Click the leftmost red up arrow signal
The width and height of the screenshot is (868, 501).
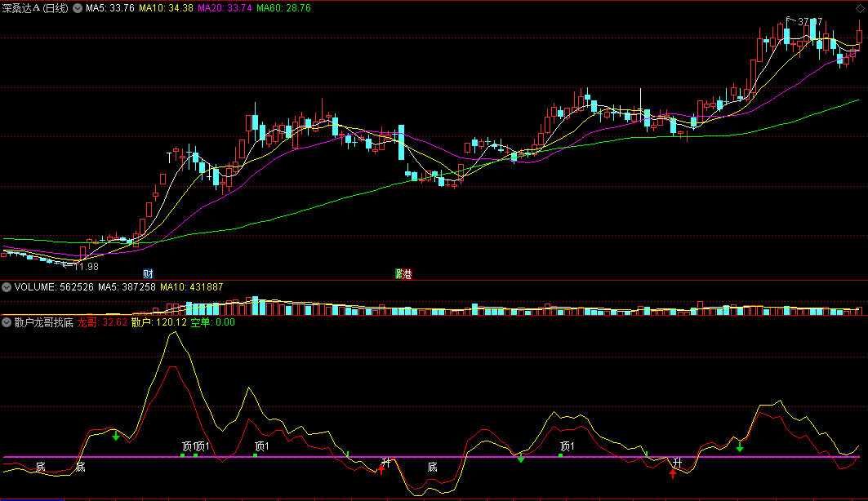pos(381,469)
